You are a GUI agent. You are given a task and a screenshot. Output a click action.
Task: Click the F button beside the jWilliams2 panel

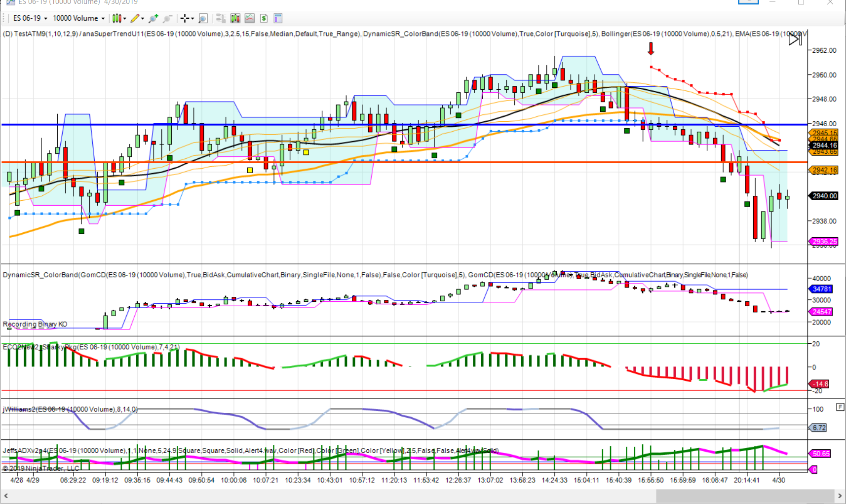pos(840,407)
